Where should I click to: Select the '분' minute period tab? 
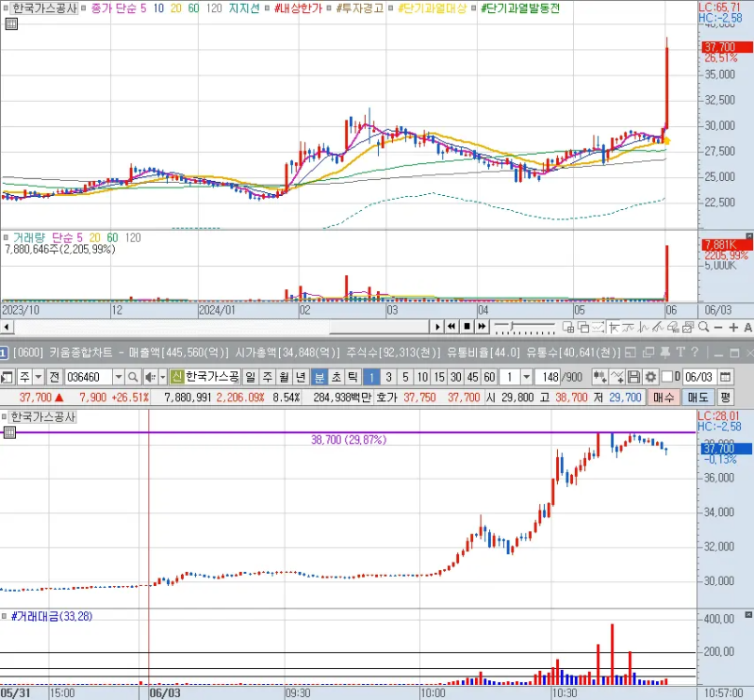pyautogui.click(x=320, y=377)
